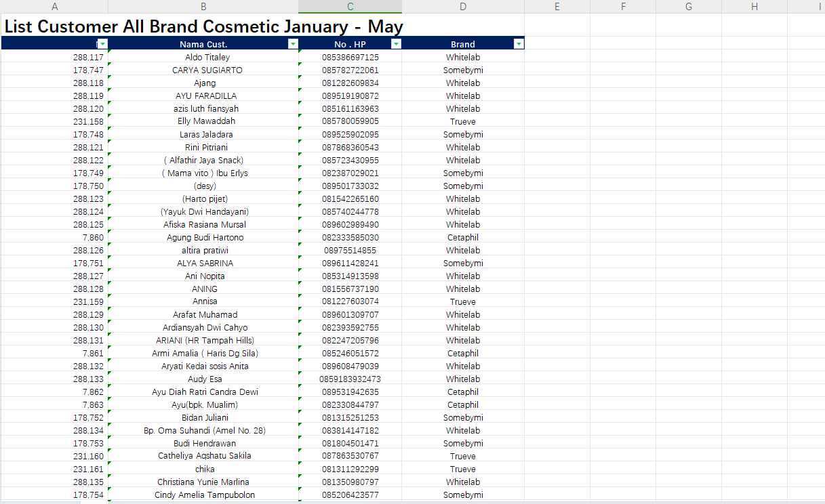825x504 pixels.
Task: Open the No . HP filter dropdown
Action: click(x=397, y=44)
